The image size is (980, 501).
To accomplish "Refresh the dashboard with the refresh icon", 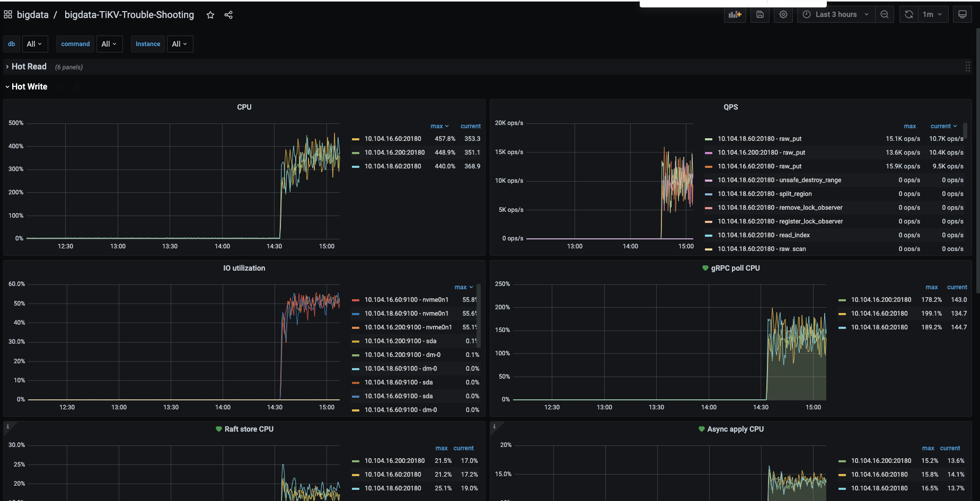I will (x=908, y=14).
